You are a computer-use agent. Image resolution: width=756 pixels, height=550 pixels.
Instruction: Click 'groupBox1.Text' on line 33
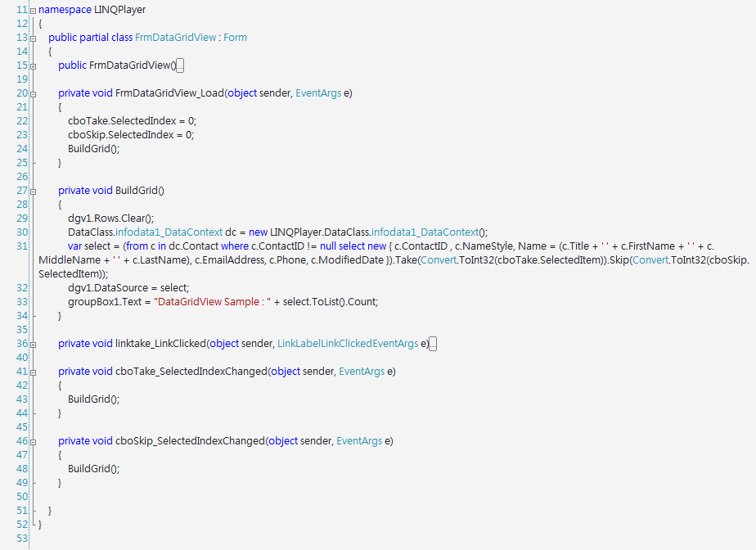pos(105,301)
